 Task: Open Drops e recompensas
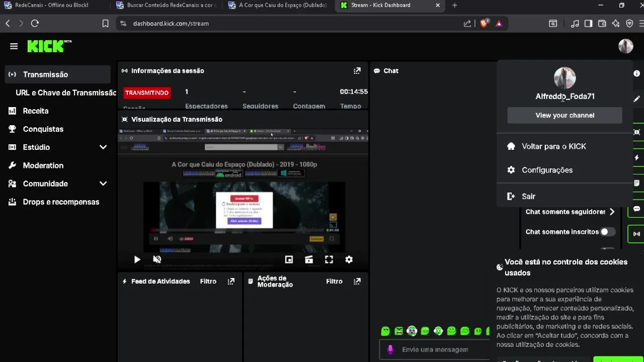[x=61, y=202]
